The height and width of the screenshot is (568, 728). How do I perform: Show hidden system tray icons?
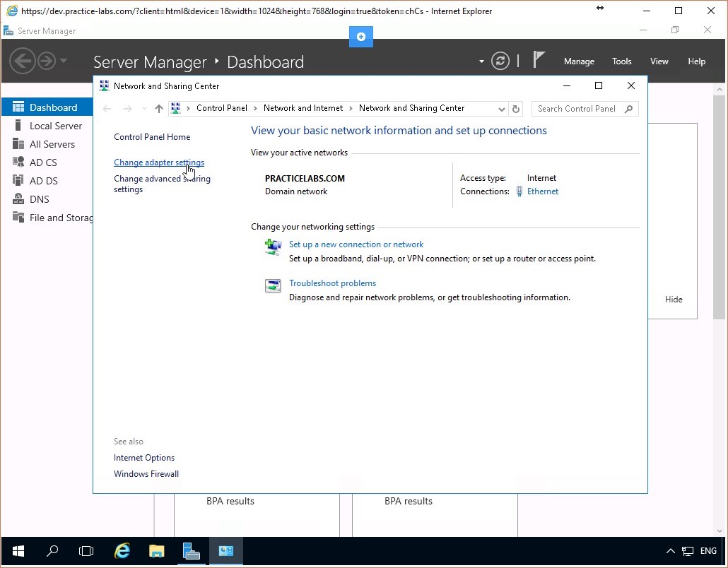coord(670,551)
